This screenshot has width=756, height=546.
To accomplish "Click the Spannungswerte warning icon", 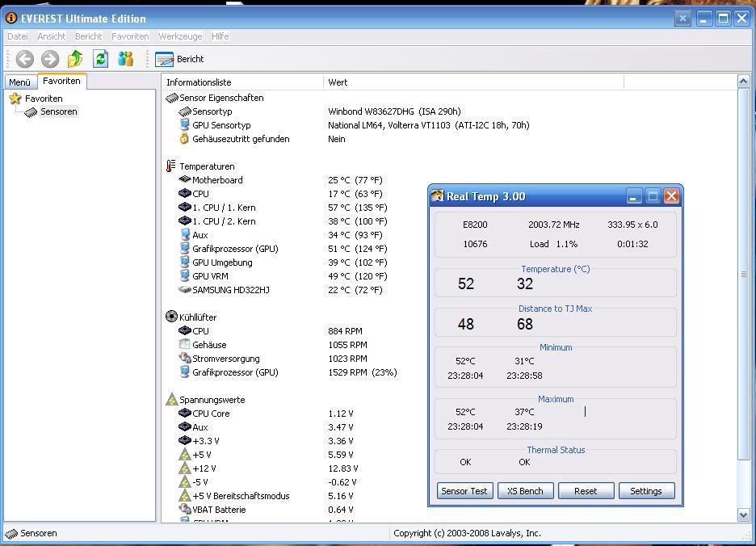I will [172, 399].
